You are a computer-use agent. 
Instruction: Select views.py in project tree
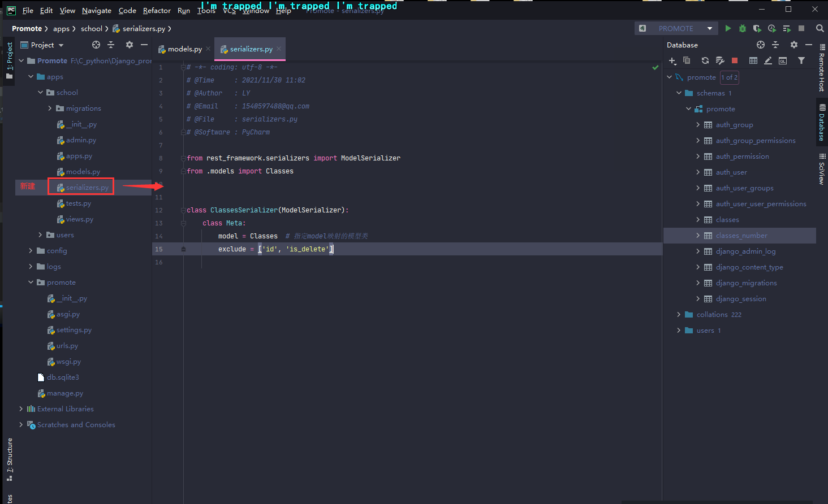point(80,219)
